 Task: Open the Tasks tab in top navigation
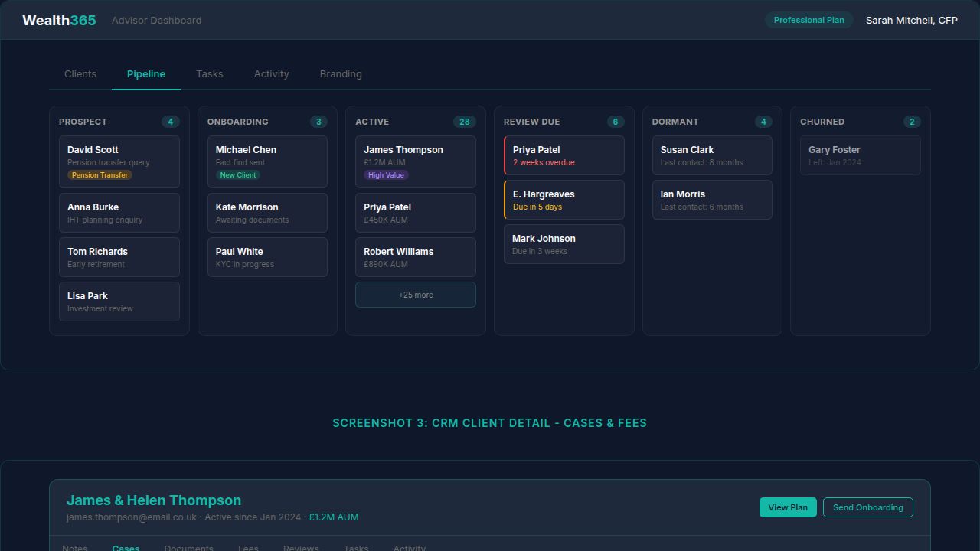[209, 73]
